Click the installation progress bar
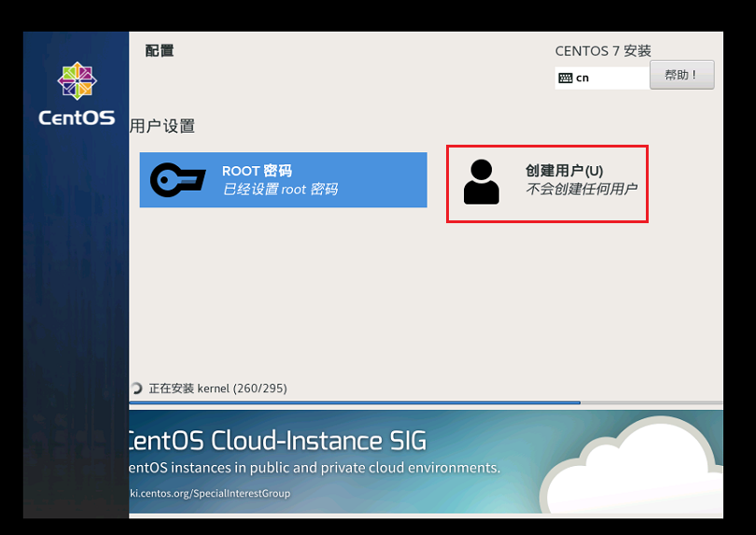 pyautogui.click(x=426, y=402)
